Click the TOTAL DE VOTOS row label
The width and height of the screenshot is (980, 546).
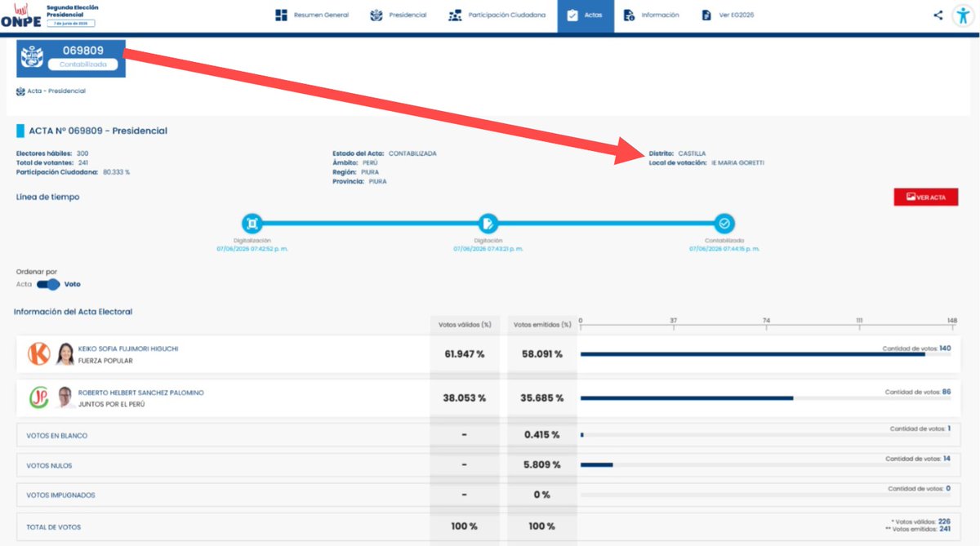(x=53, y=527)
